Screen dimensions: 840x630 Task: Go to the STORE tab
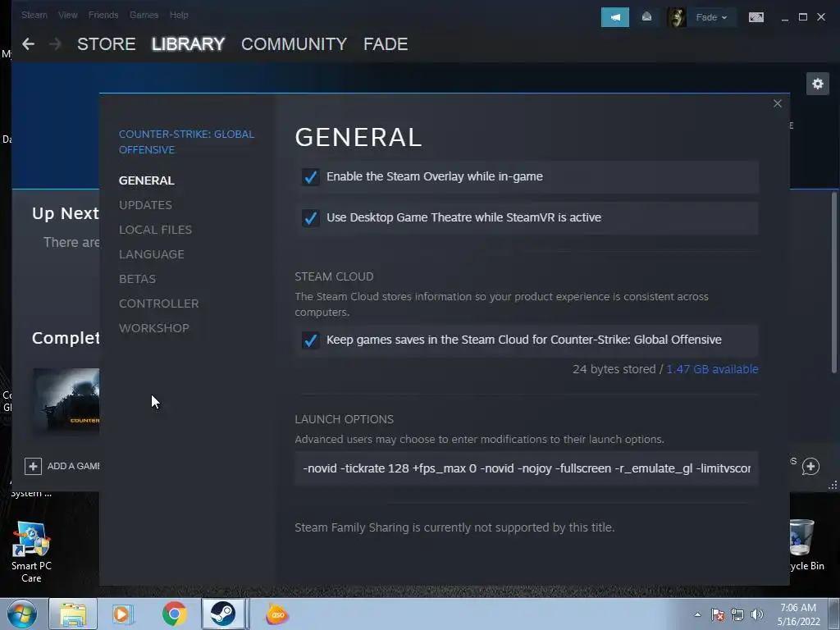[106, 44]
